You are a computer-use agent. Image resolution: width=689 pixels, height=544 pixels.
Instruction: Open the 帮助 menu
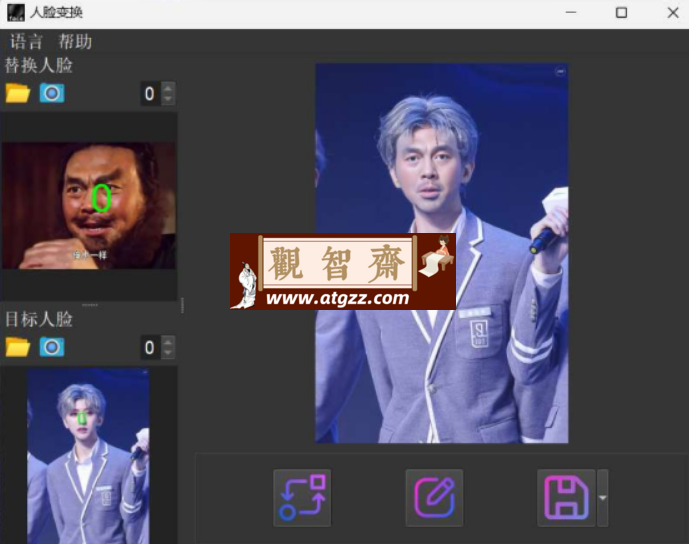[x=75, y=42]
